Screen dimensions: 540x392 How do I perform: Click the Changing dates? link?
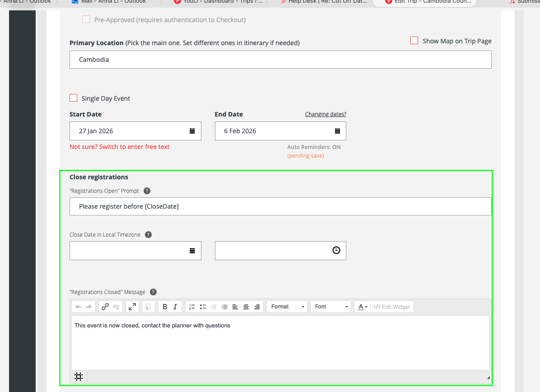[x=326, y=114]
